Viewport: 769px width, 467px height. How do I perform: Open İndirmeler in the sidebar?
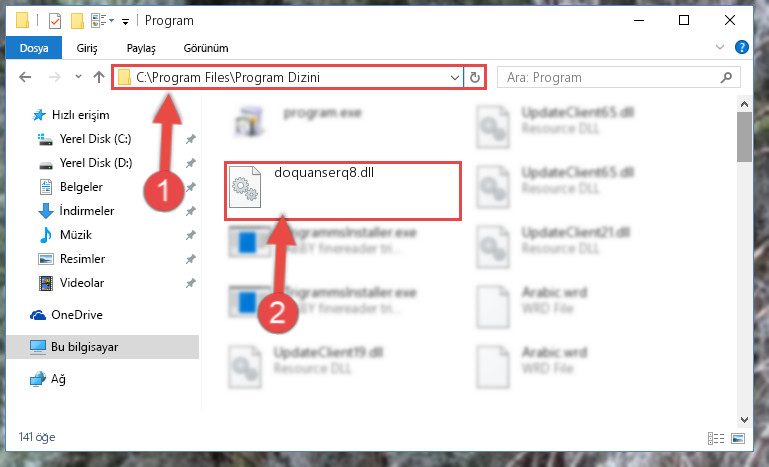pos(86,211)
